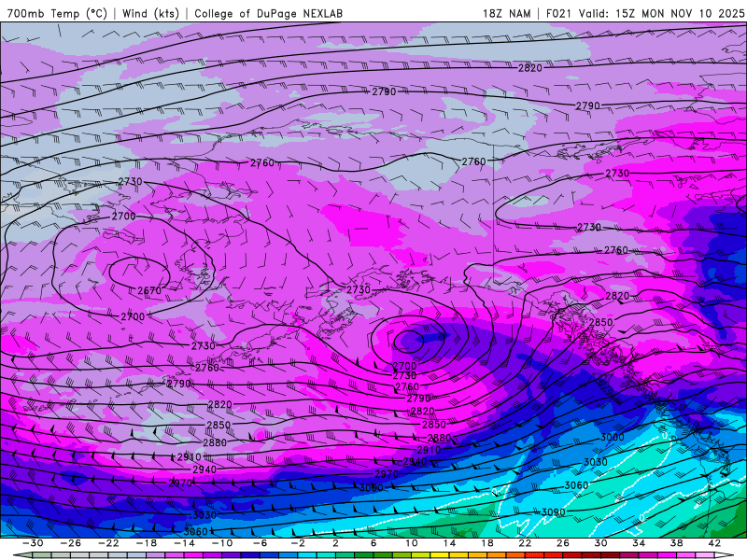
Task: Click the "18Z NAM" model run label
Action: point(506,13)
